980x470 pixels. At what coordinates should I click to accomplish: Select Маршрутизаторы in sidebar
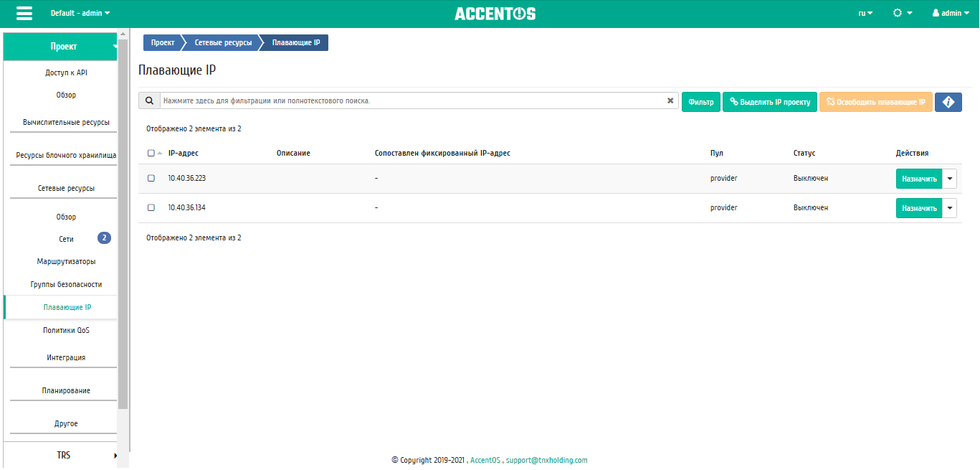pos(66,261)
